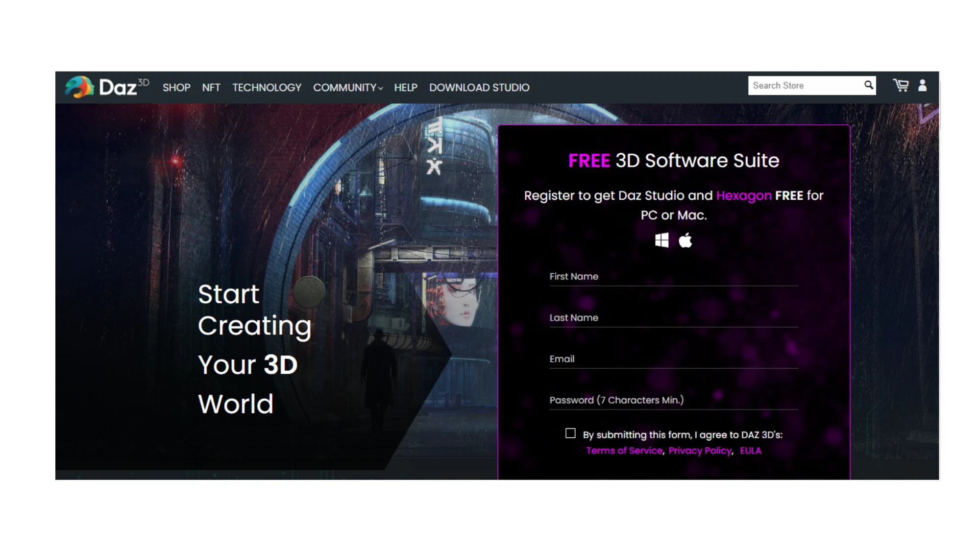
Task: Focus the Search Store field
Action: pos(804,86)
